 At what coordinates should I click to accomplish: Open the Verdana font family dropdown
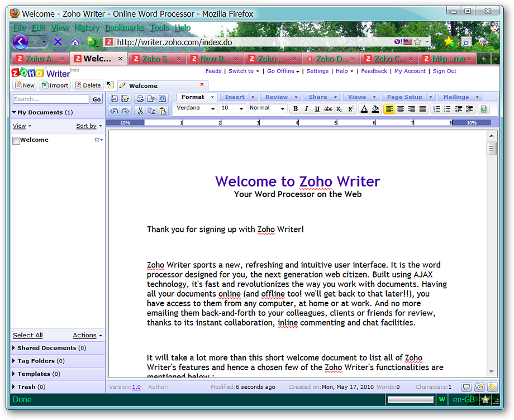coord(196,108)
